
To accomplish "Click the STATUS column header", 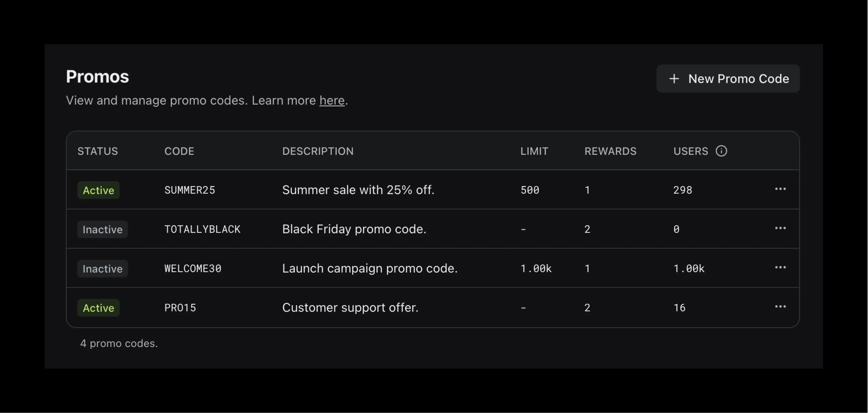I will 98,151.
